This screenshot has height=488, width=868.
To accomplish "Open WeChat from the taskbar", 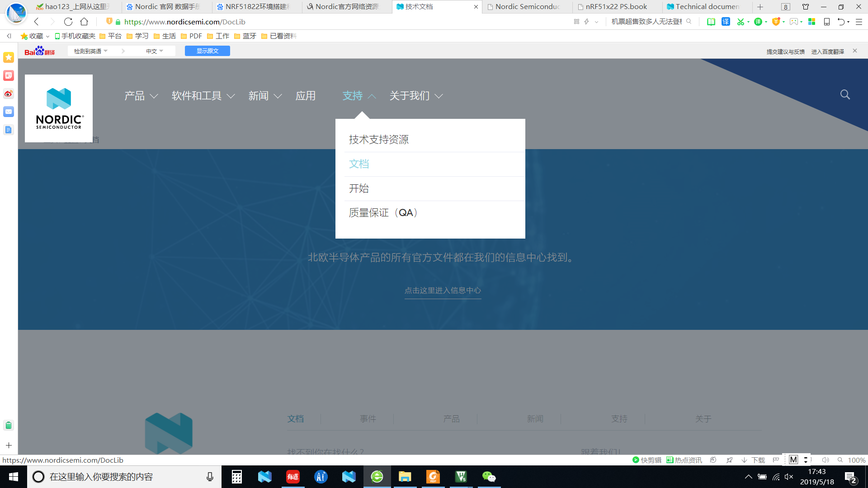I will click(x=489, y=477).
